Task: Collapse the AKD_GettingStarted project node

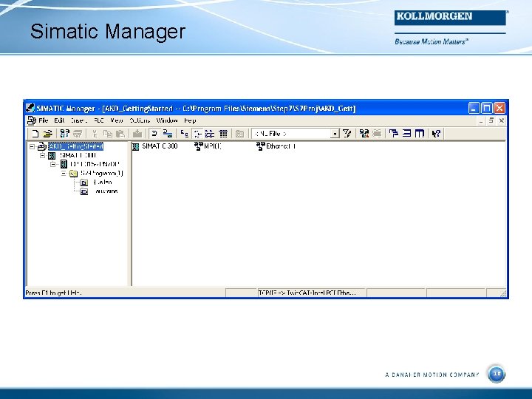Action: coord(32,146)
